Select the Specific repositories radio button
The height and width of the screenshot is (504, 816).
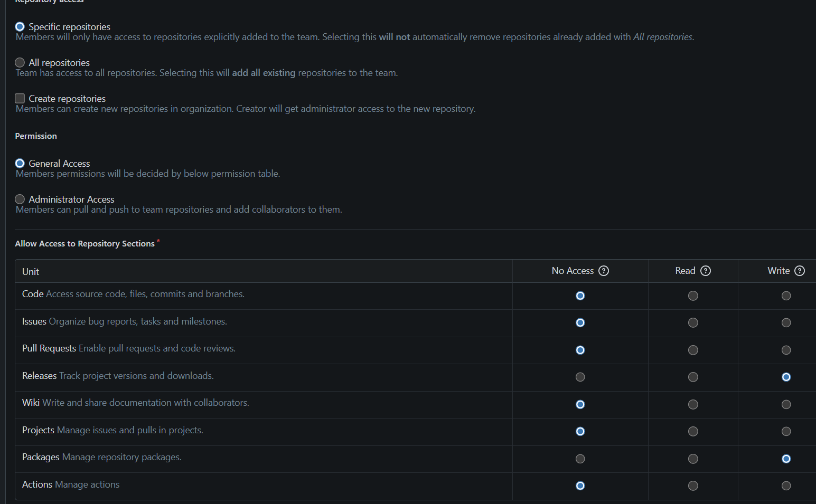[20, 27]
